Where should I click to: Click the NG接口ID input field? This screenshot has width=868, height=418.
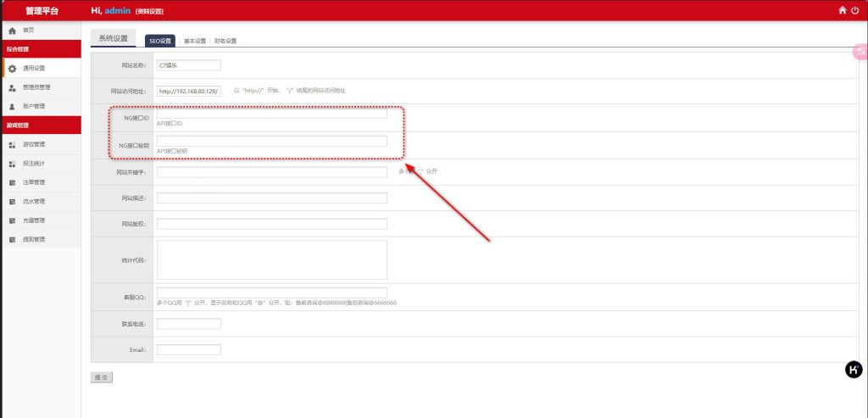pos(271,114)
